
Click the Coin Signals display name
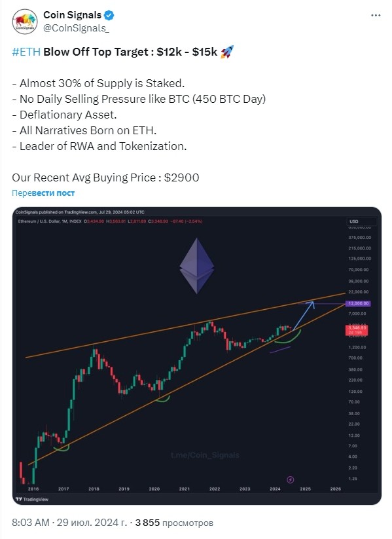72,15
